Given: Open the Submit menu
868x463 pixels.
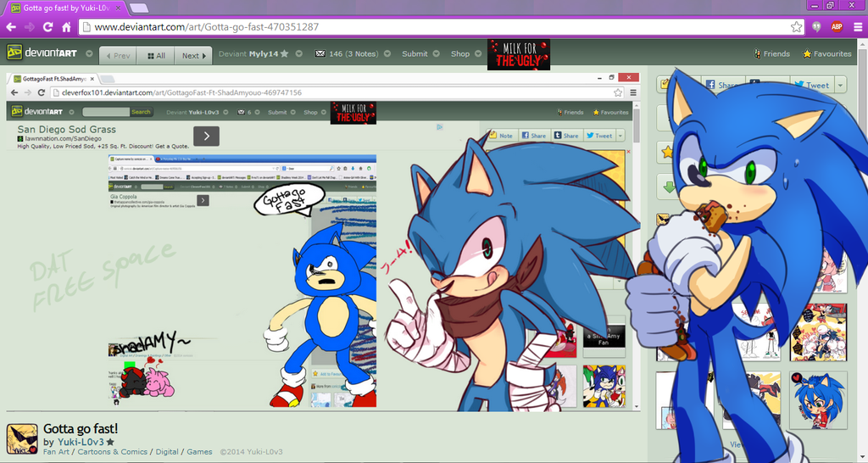Looking at the screenshot, I should pyautogui.click(x=415, y=53).
